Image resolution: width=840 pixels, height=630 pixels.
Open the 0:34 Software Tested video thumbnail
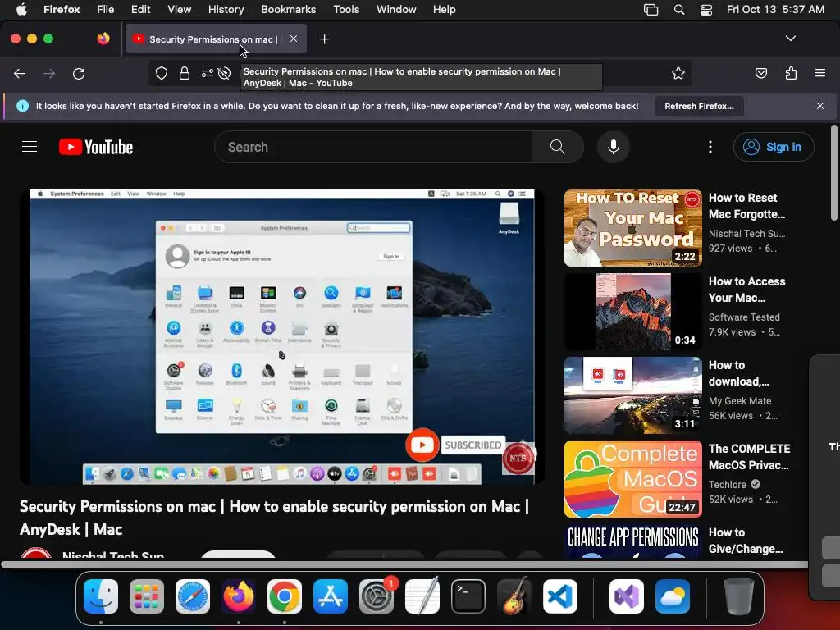click(x=632, y=312)
